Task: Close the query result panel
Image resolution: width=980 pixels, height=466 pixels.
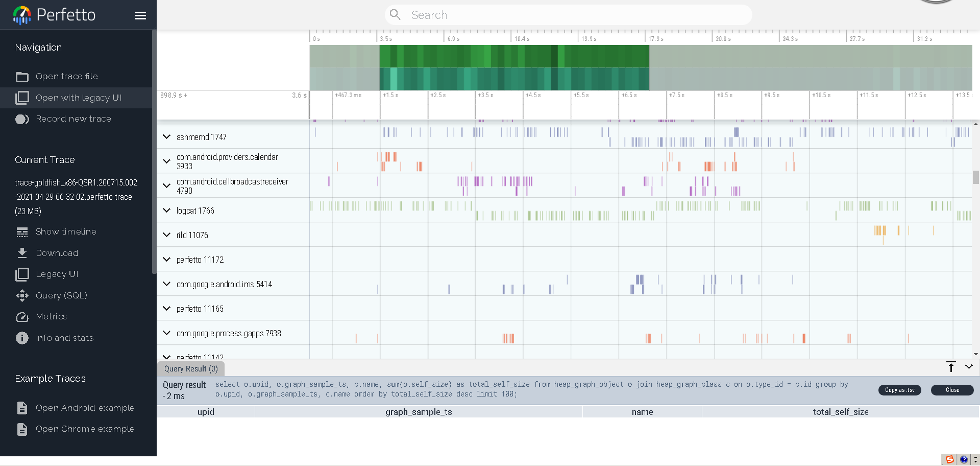Action: click(x=952, y=390)
